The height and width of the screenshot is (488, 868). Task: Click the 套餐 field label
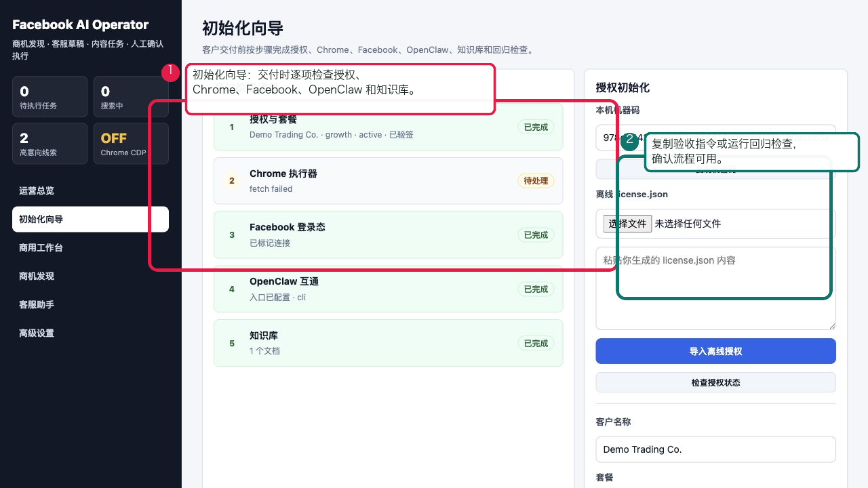pos(604,478)
